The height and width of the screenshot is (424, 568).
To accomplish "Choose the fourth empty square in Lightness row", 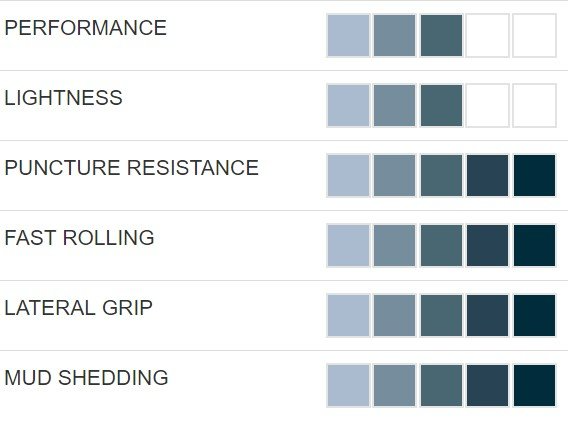I will [488, 105].
